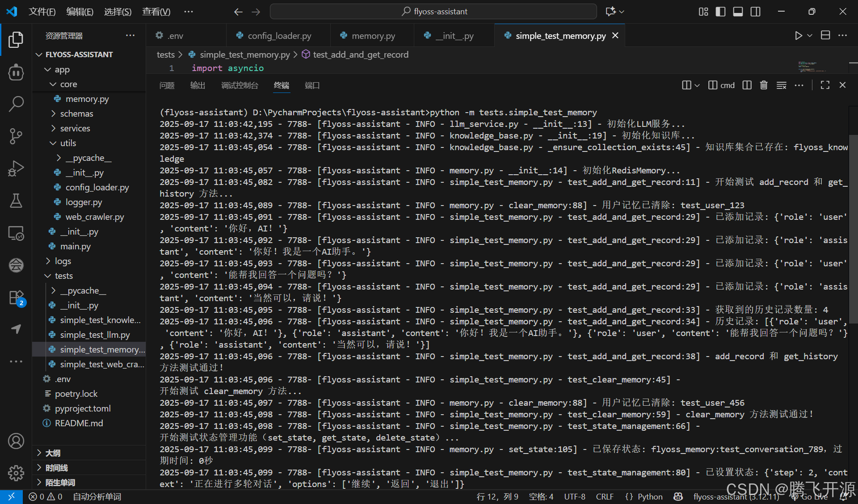Viewport: 858px width, 504px height.
Task: Expand the schemas folder
Action: point(76,113)
